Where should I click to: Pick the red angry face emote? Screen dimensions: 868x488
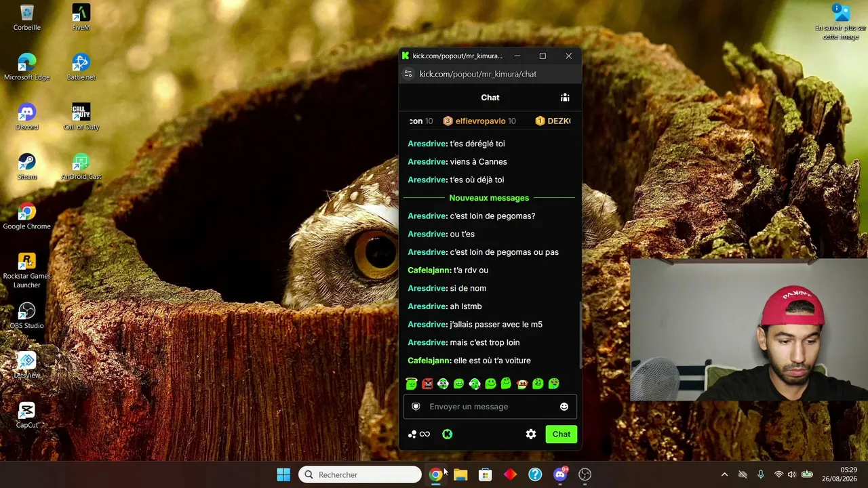[x=427, y=384]
